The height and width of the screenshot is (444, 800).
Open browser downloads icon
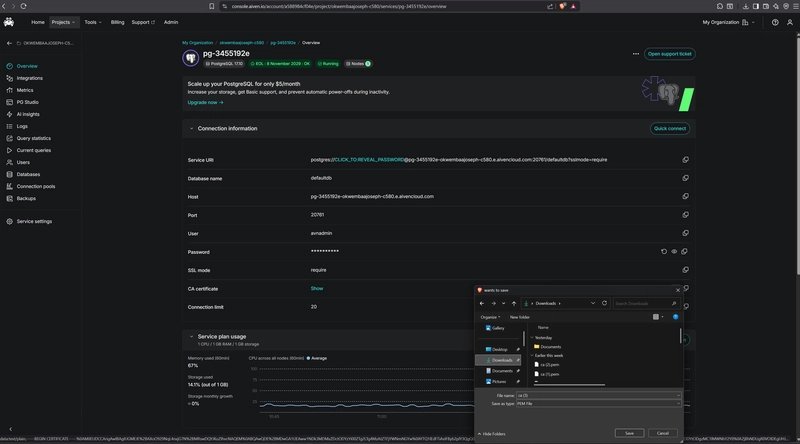pyautogui.click(x=745, y=6)
